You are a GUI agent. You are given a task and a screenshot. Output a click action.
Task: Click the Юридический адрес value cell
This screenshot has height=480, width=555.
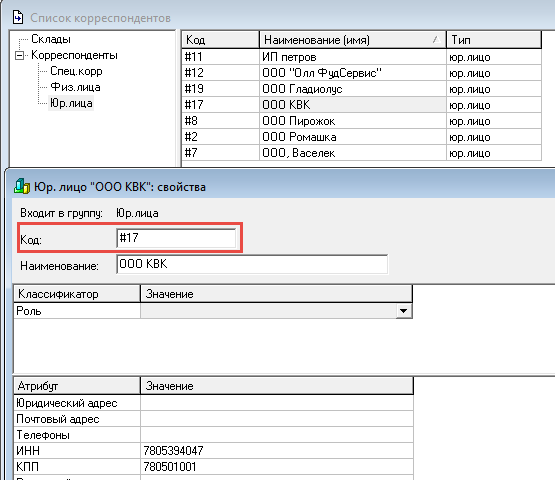coord(277,403)
